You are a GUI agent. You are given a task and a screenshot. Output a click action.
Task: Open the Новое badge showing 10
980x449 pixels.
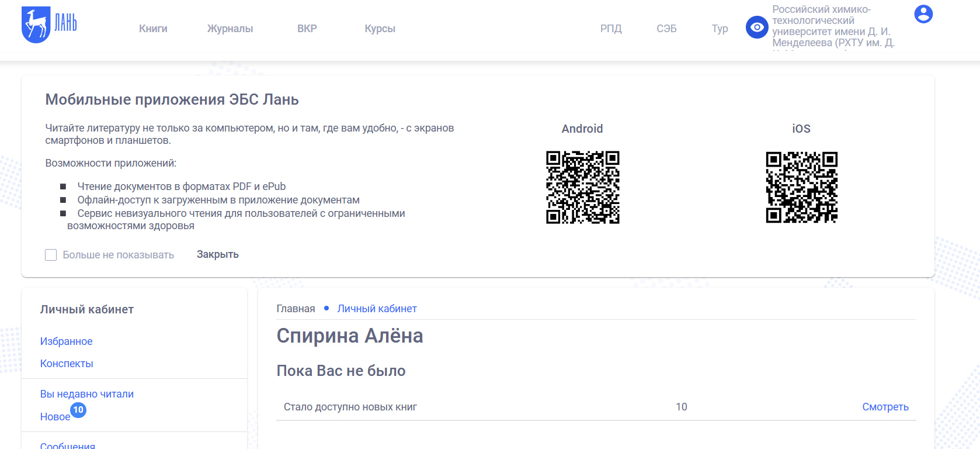click(x=78, y=410)
